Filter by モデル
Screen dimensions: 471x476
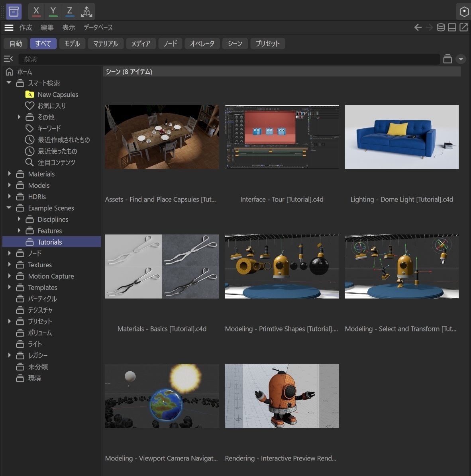(72, 44)
